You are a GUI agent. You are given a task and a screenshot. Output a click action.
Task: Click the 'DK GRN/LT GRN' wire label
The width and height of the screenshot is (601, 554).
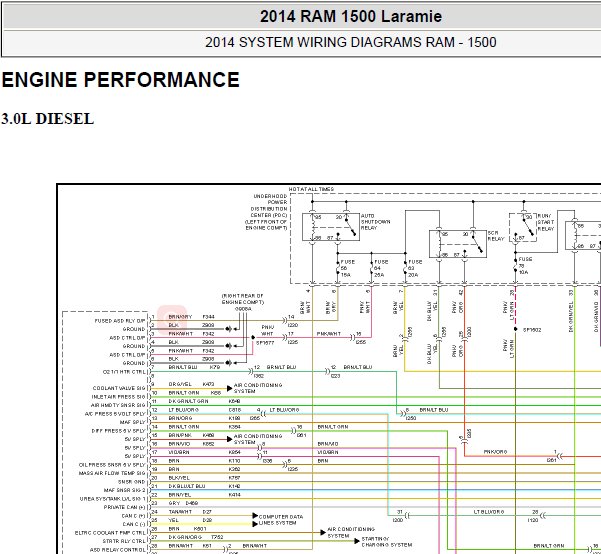[189, 401]
